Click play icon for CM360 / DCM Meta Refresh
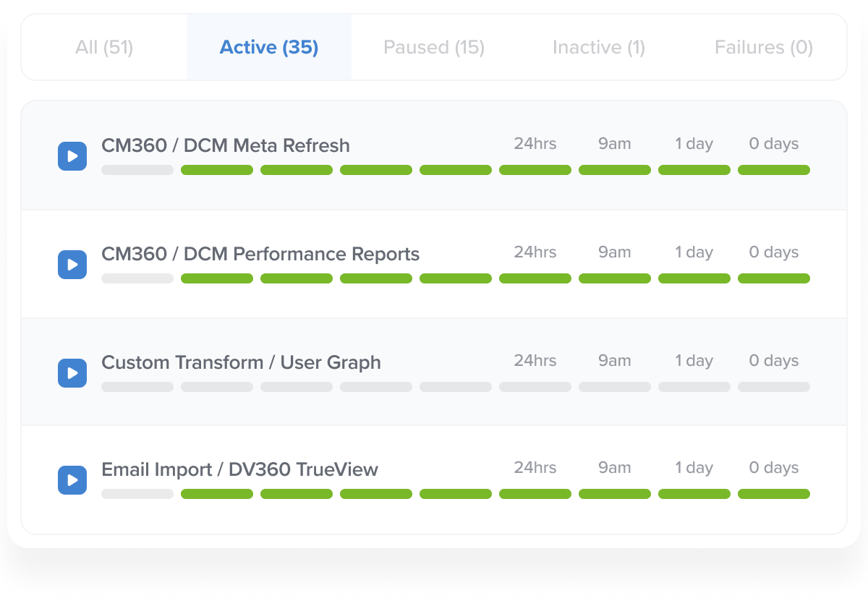Screen dimensions: 868x606 pyautogui.click(x=72, y=155)
